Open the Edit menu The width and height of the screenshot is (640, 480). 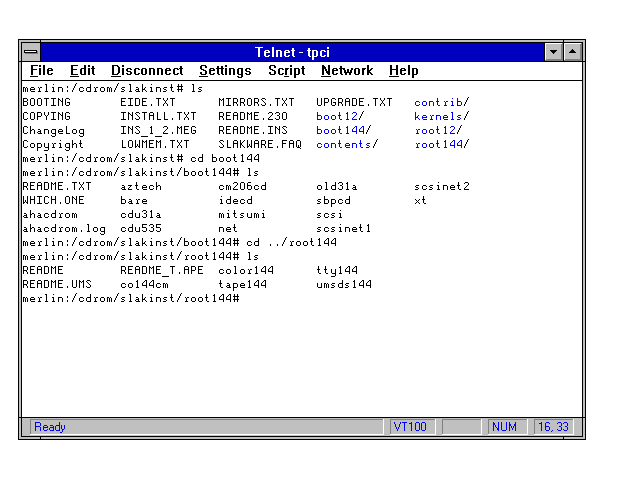point(82,71)
